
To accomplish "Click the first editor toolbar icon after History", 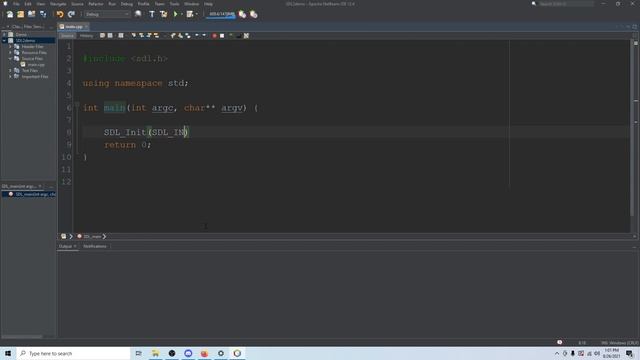I will tap(102, 36).
